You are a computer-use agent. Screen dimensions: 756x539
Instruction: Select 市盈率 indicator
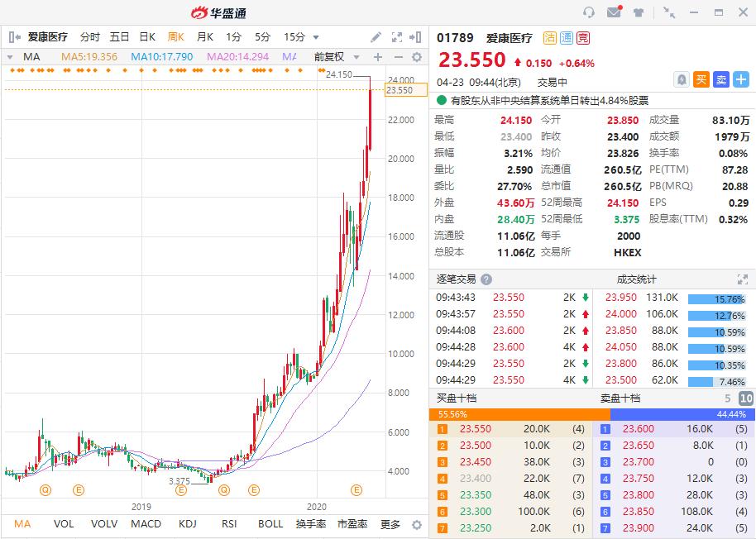[x=352, y=524]
